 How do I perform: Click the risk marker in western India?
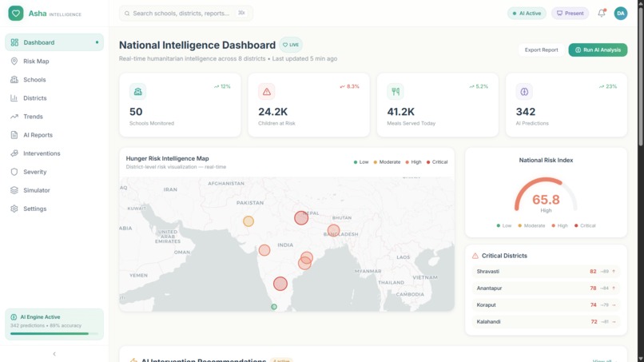[264, 250]
